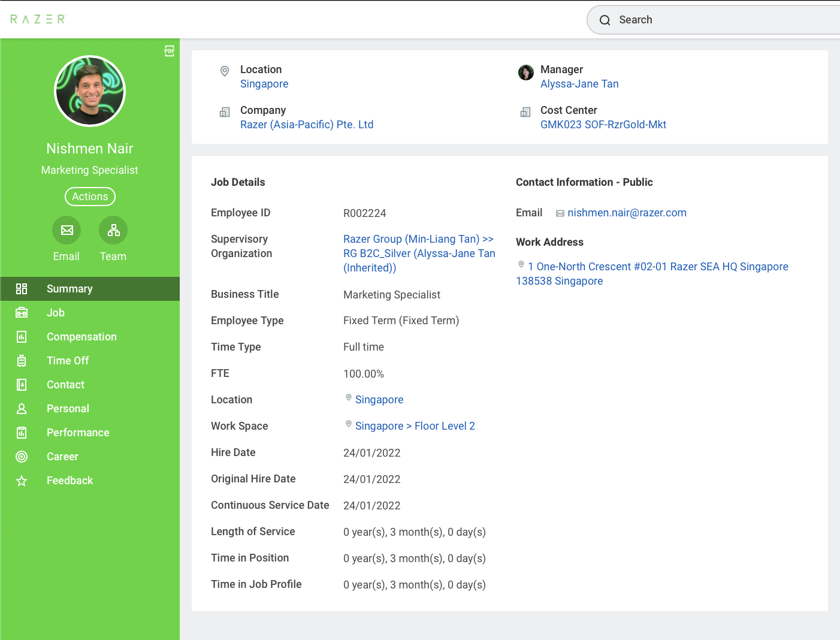Image resolution: width=840 pixels, height=640 pixels.
Task: Open Nishmen Nair's profile photo
Action: coord(90,91)
